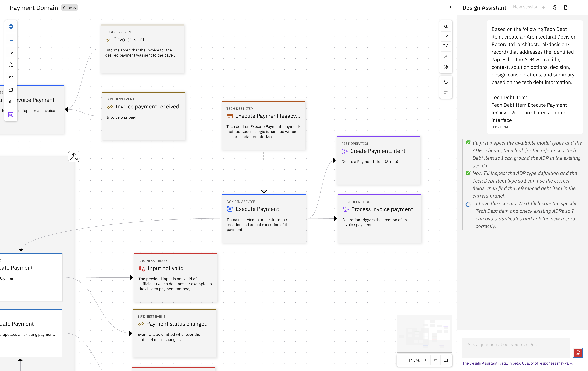Select the Create PaymentIntent REST operation card
This screenshot has height=371, width=588.
379,160
